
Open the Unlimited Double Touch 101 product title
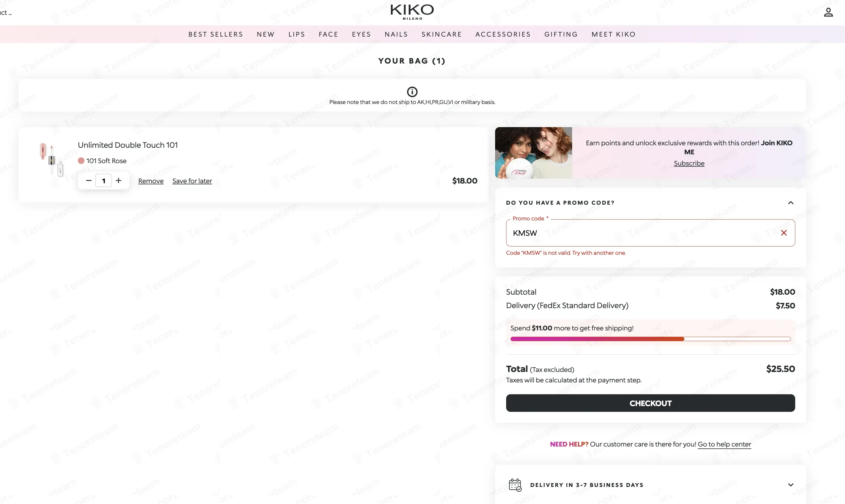coord(128,145)
